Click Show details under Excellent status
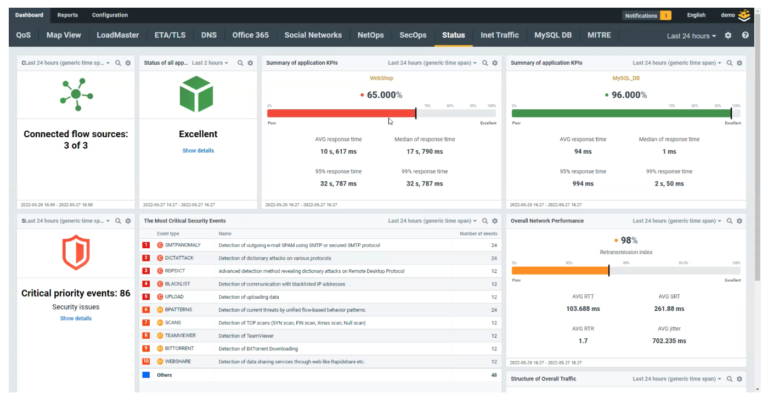This screenshot has width=768, height=403. tap(198, 150)
